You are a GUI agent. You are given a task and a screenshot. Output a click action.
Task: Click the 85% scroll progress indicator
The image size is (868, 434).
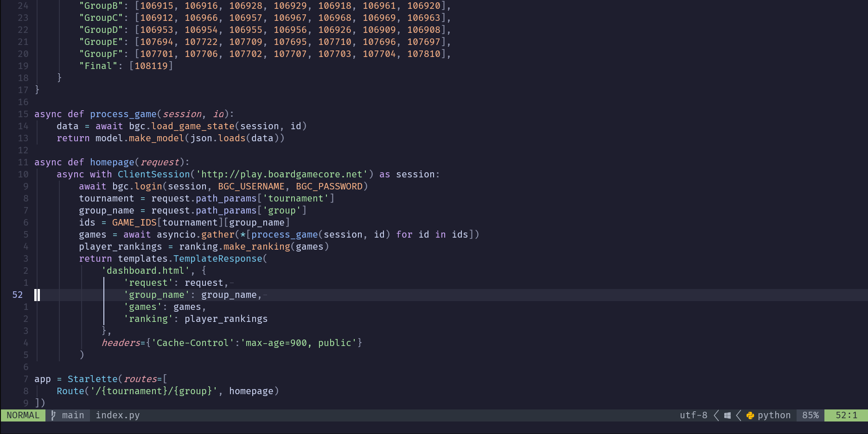tap(810, 415)
